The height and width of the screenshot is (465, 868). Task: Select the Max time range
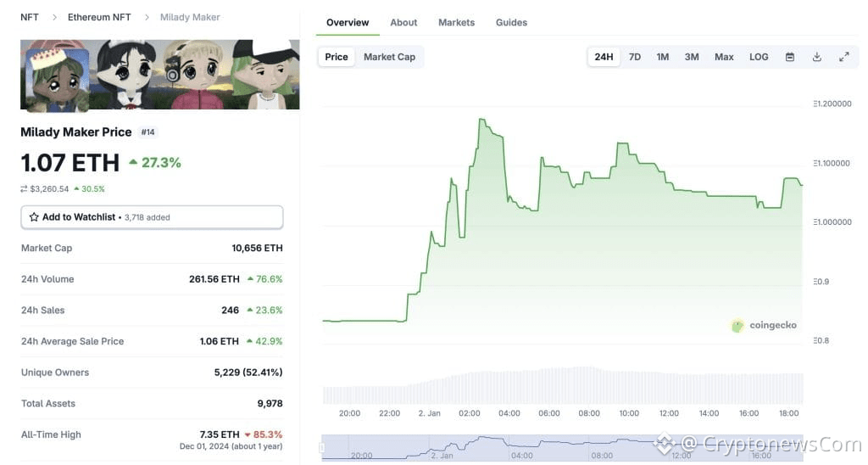[724, 57]
